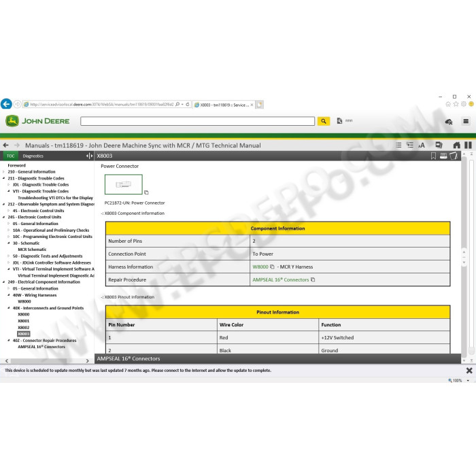Expand 50 - Diagnostic Tests and Adjustments
The height and width of the screenshot is (476, 476).
(x=8, y=256)
